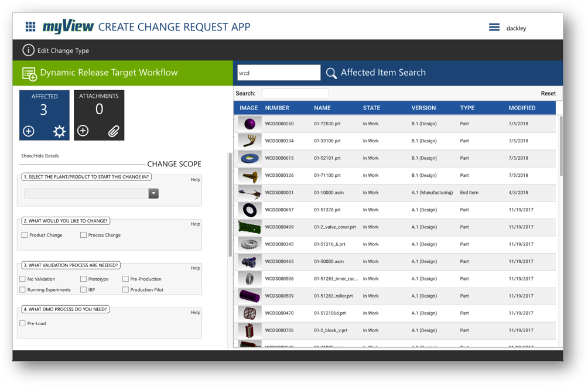This screenshot has height=386, width=588.
Task: Enable the Running Experiments checkbox
Action: tap(22, 289)
